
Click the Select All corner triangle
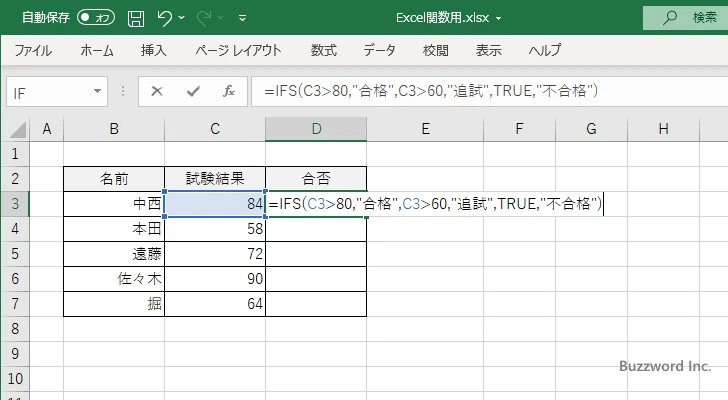click(x=17, y=129)
